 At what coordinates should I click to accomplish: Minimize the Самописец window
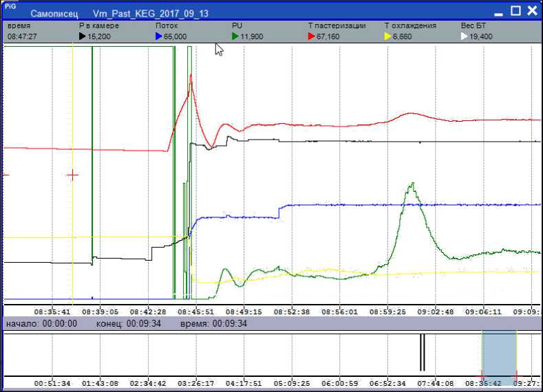click(498, 14)
